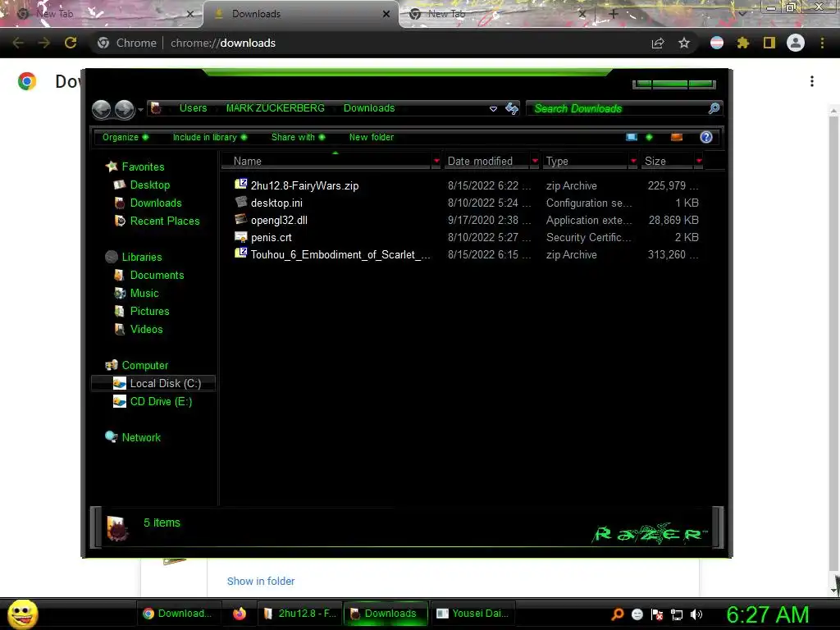
Task: Click the Explorer forward navigation button
Action: (x=125, y=109)
